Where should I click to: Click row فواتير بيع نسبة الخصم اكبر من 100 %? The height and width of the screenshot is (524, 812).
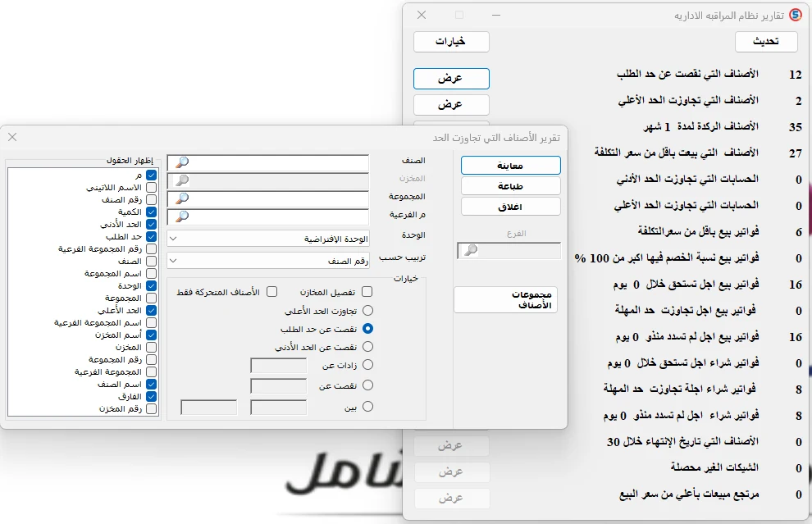pyautogui.click(x=667, y=257)
